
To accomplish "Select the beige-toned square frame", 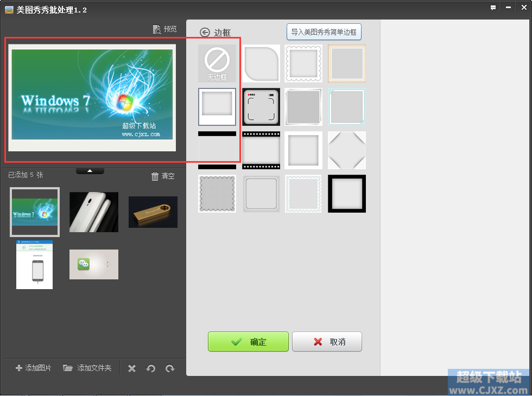I will (x=347, y=63).
